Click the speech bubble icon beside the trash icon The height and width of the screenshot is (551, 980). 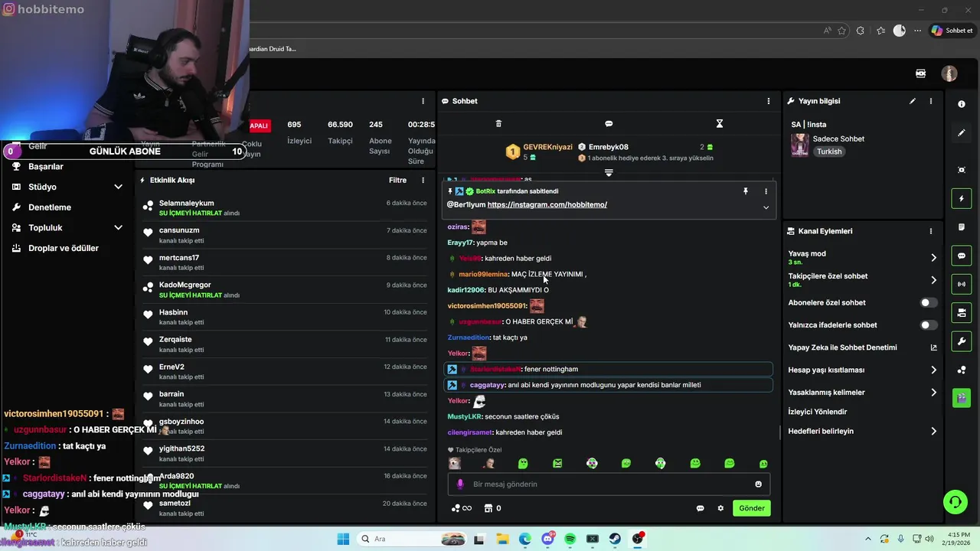click(609, 123)
